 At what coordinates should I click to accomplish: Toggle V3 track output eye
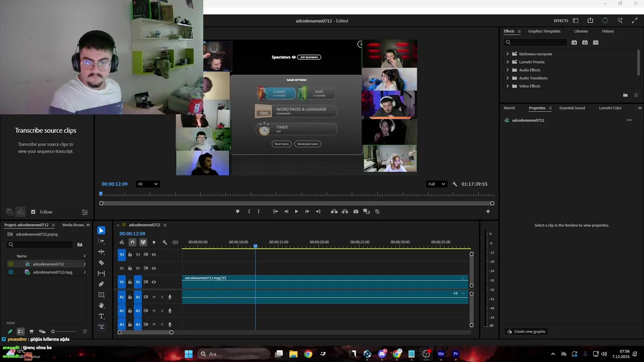click(x=154, y=254)
